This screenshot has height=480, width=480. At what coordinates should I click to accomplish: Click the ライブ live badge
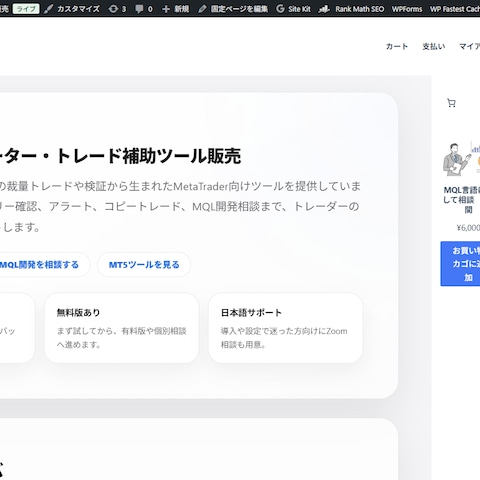point(26,9)
